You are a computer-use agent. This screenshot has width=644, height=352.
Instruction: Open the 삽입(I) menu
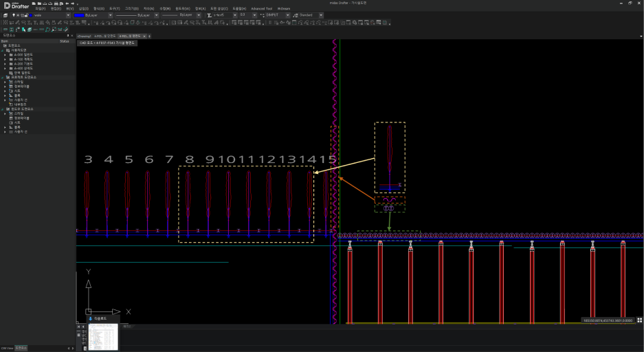pyautogui.click(x=83, y=9)
